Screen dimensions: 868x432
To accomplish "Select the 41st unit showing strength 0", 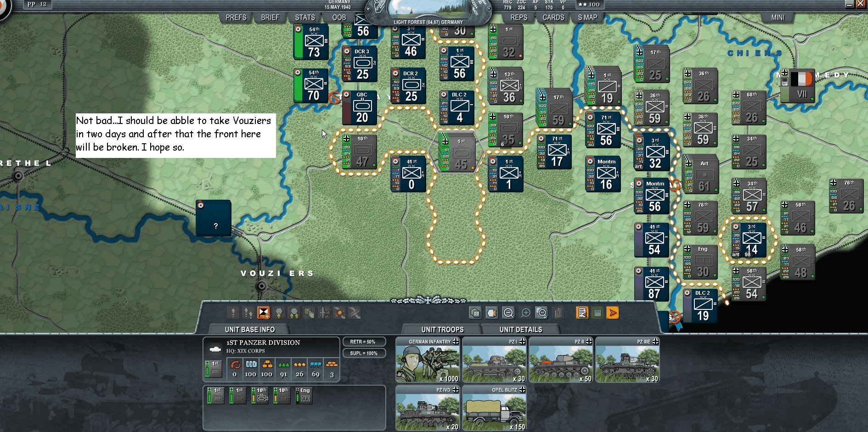I will (408, 174).
